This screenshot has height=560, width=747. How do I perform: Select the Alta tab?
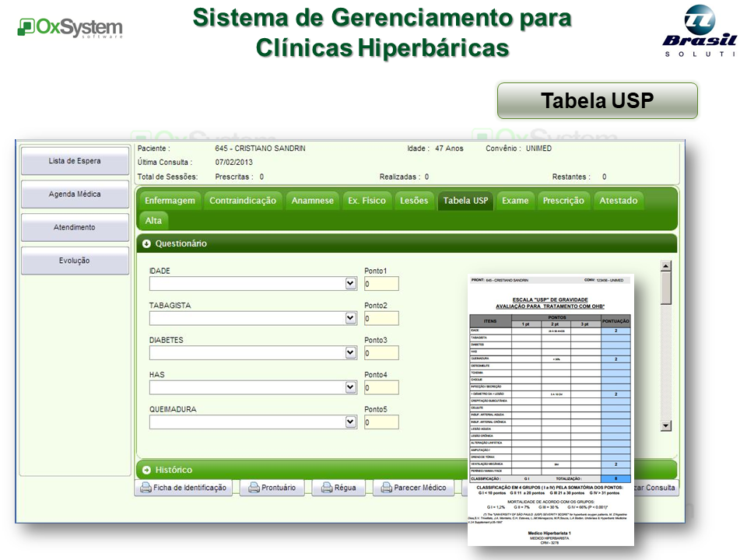[x=153, y=221]
